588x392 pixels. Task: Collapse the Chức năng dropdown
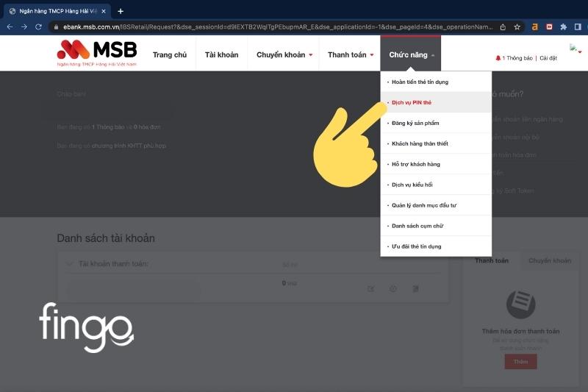(411, 53)
